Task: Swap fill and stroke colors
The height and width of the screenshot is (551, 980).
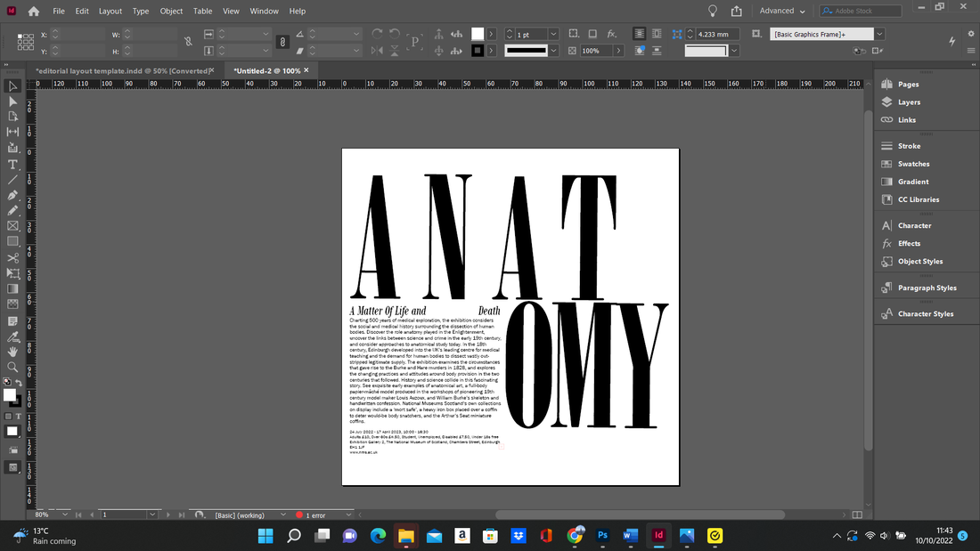Action: tap(18, 383)
